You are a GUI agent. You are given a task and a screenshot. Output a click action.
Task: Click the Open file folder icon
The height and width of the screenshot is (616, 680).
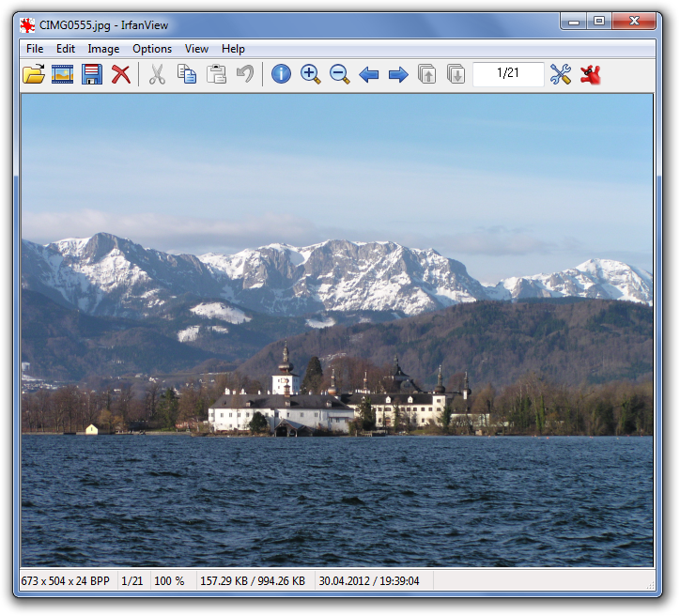[34, 74]
